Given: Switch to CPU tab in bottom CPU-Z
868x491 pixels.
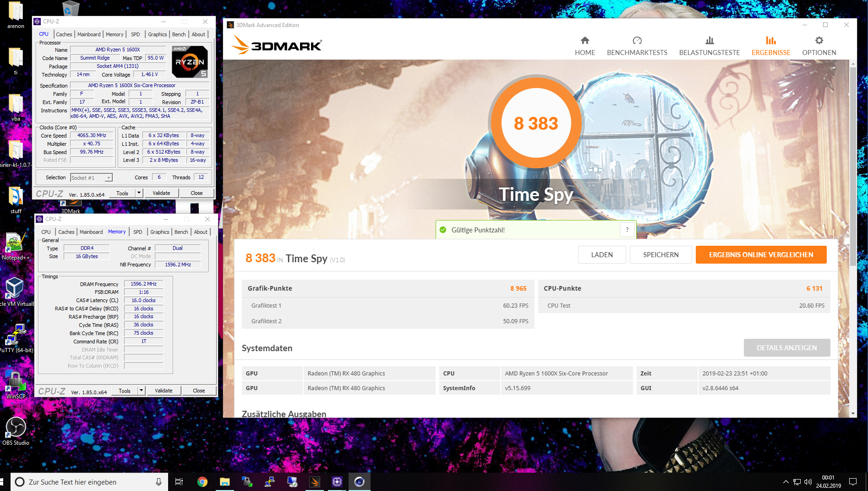Looking at the screenshot, I should (x=46, y=232).
